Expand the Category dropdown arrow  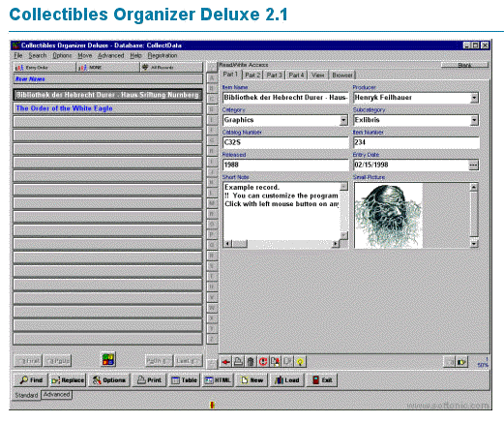click(343, 120)
